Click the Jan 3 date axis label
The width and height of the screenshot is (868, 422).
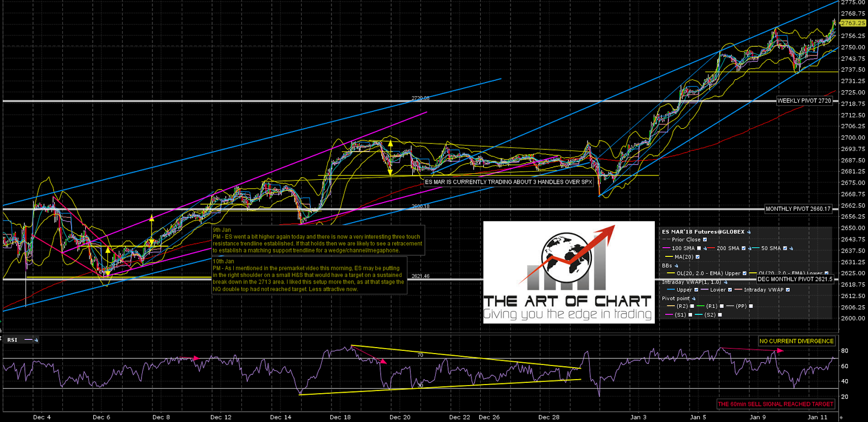(639, 417)
